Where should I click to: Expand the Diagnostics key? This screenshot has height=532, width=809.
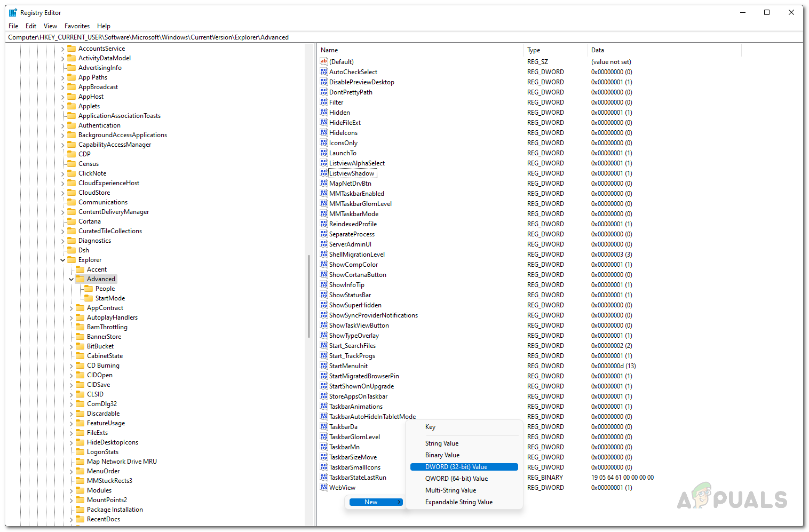click(x=62, y=241)
